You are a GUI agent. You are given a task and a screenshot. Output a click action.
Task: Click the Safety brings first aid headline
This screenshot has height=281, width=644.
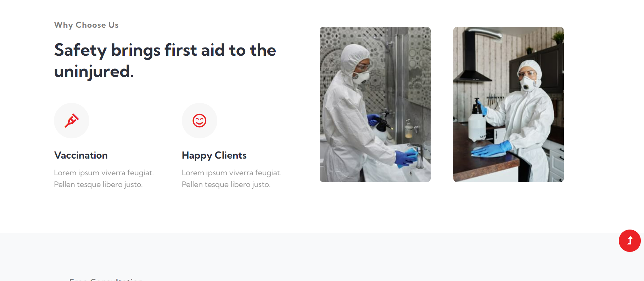click(x=165, y=60)
